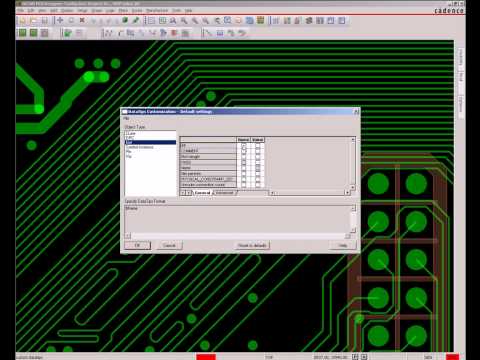Viewport: 480px width, 360px height.
Task: Click the blue stacked-layers toolbar icon
Action: click(250, 20)
